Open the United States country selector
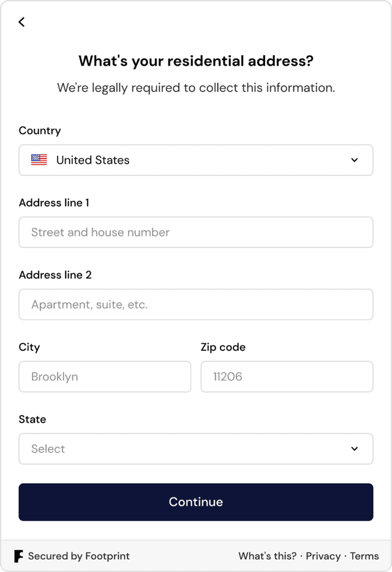The image size is (392, 572). pyautogui.click(x=196, y=160)
